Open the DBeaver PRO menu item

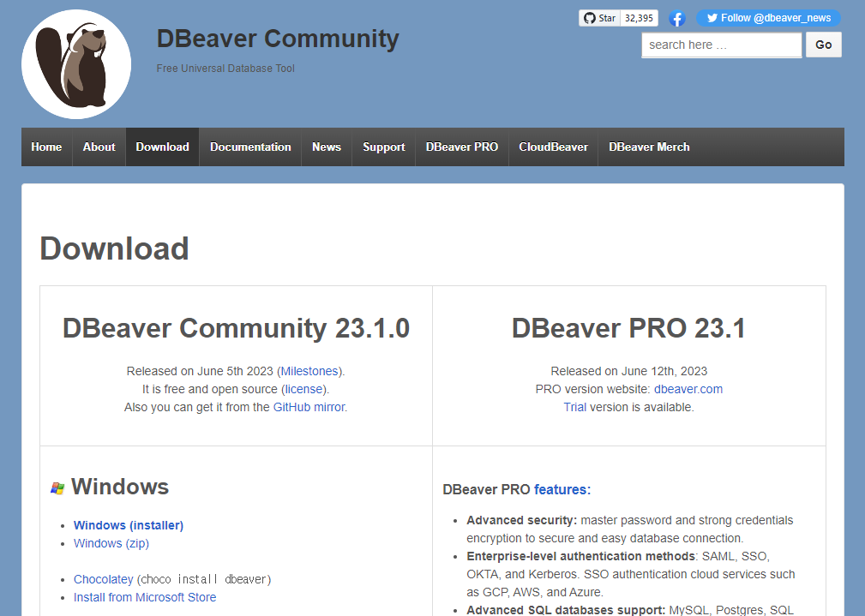462,147
